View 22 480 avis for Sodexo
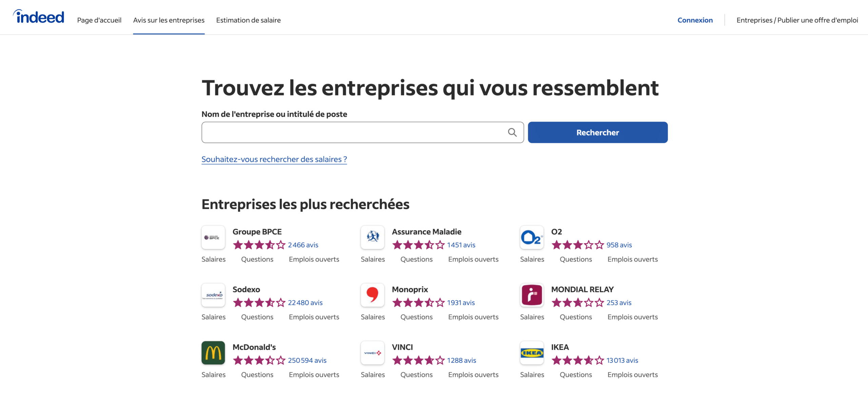This screenshot has width=868, height=403. (305, 302)
